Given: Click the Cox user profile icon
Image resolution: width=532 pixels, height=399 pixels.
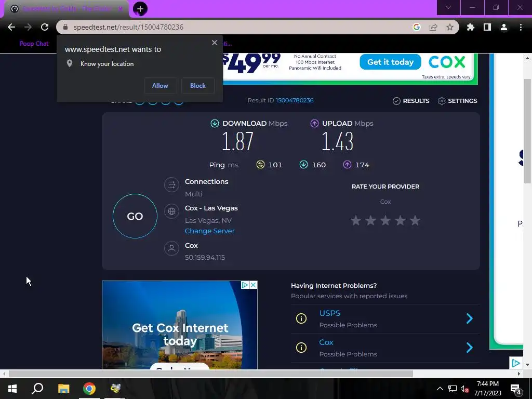Looking at the screenshot, I should point(171,248).
